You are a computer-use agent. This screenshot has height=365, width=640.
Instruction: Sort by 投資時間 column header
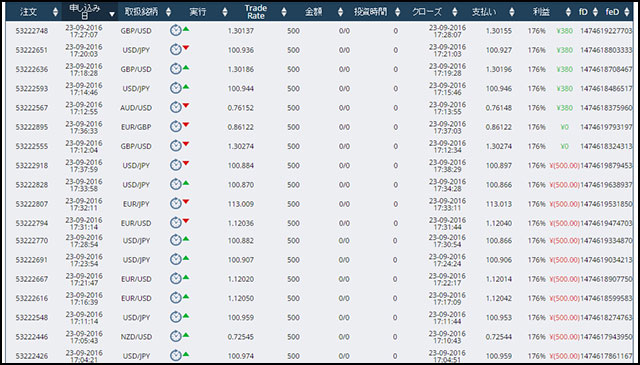click(x=371, y=12)
